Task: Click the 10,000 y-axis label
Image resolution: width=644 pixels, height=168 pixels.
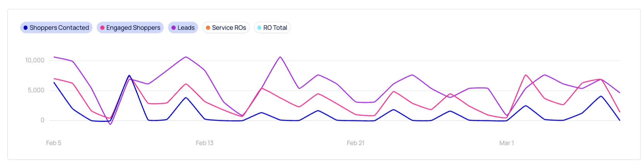Action: pyautogui.click(x=35, y=60)
